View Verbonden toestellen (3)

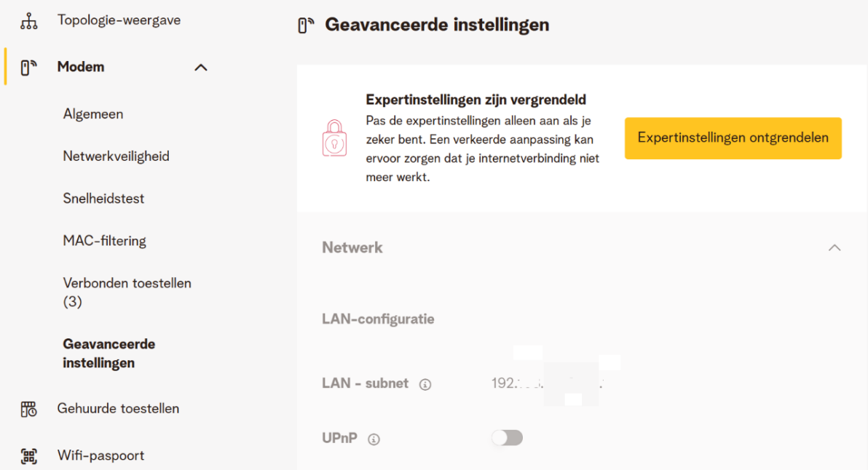tap(127, 292)
